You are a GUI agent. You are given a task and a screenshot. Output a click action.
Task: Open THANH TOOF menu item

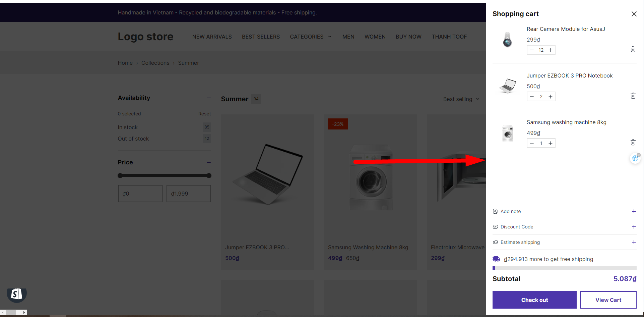pyautogui.click(x=449, y=37)
